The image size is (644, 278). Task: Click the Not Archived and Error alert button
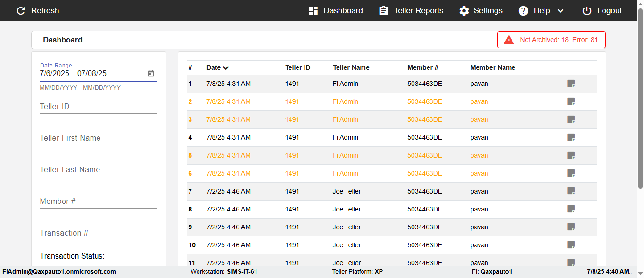point(552,40)
